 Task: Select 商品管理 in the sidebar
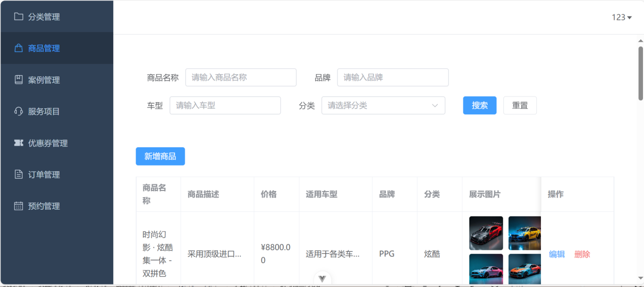point(57,48)
